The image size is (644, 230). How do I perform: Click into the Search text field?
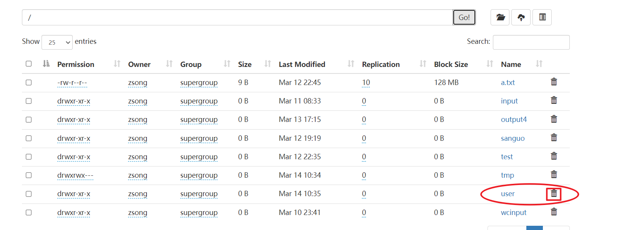click(531, 42)
